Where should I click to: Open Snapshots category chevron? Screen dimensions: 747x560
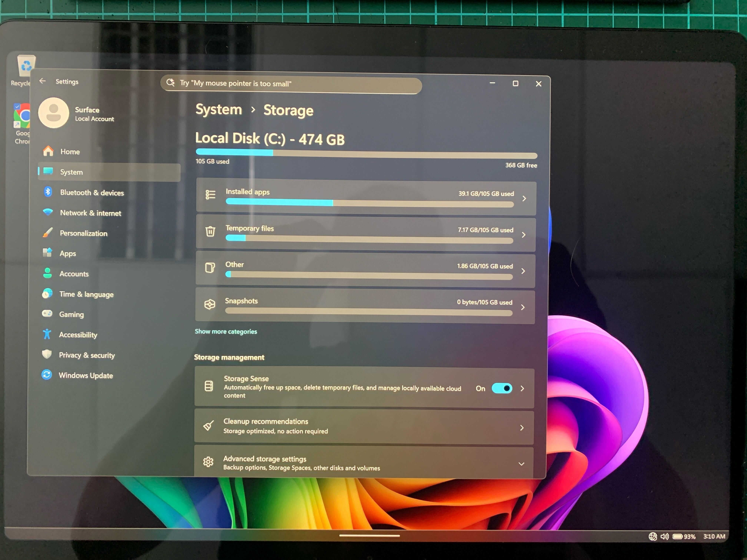522,307
